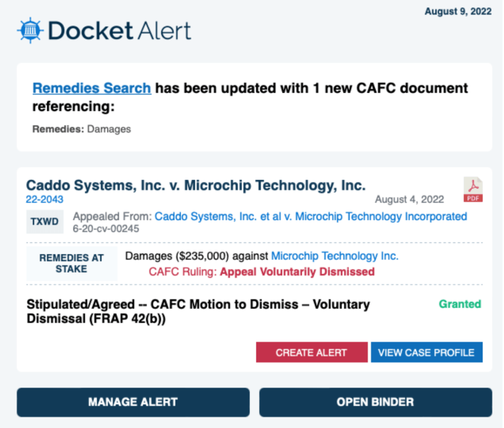
Task: Click the August 4, 2022 filing date
Action: click(x=409, y=199)
